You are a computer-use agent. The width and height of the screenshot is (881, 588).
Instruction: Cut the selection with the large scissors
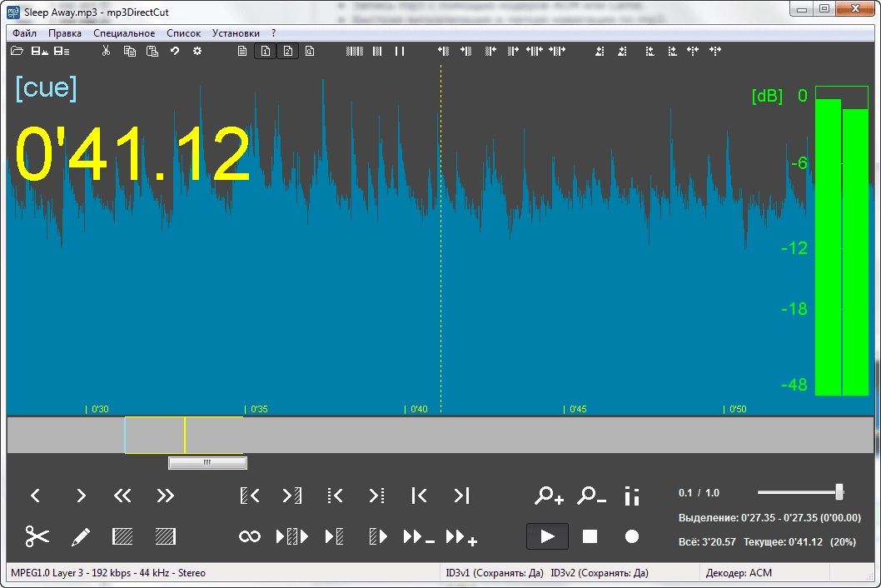37,536
